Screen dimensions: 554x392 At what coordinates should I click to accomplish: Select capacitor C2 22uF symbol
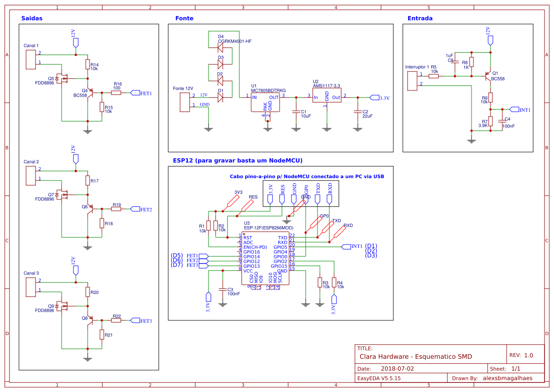point(357,112)
